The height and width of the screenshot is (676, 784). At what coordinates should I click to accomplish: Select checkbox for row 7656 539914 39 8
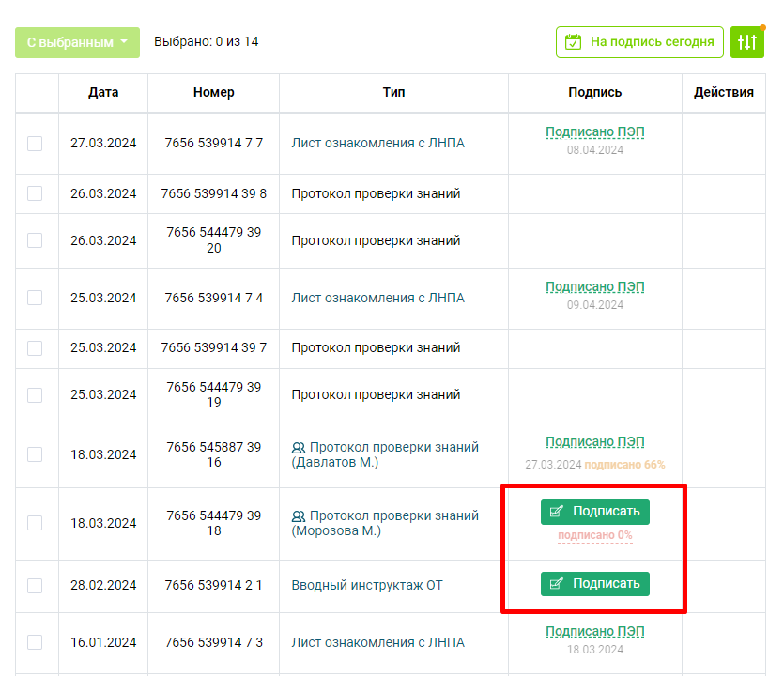tap(35, 193)
